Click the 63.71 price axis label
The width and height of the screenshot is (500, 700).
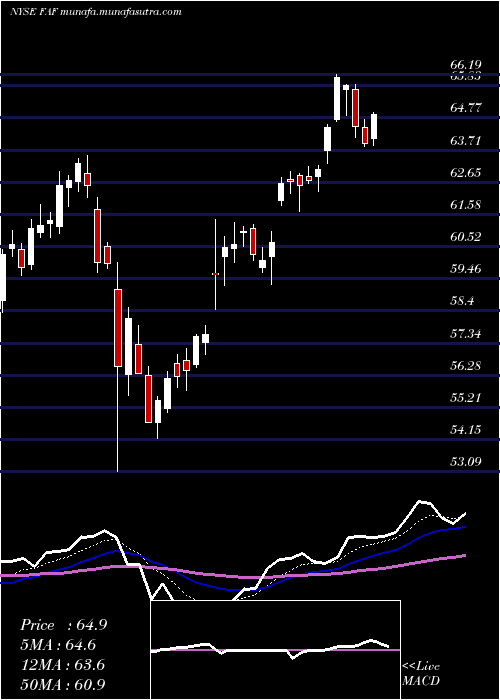click(466, 141)
